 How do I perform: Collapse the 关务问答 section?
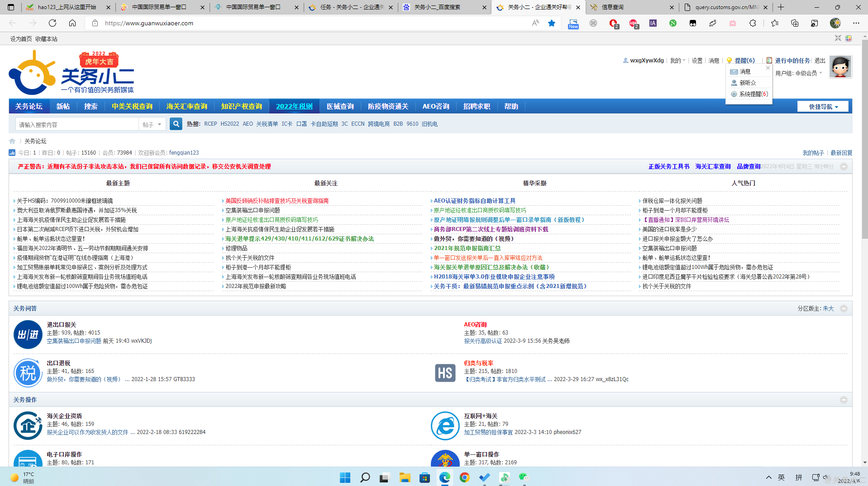(844, 308)
